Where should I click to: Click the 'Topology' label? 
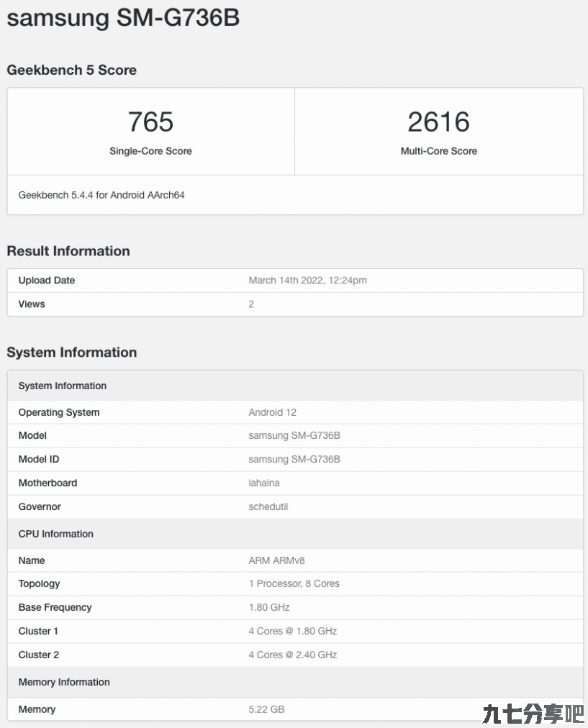(39, 583)
